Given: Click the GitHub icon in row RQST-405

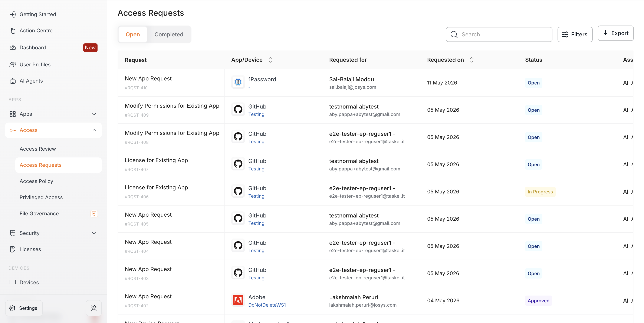Looking at the screenshot, I should pos(238,218).
